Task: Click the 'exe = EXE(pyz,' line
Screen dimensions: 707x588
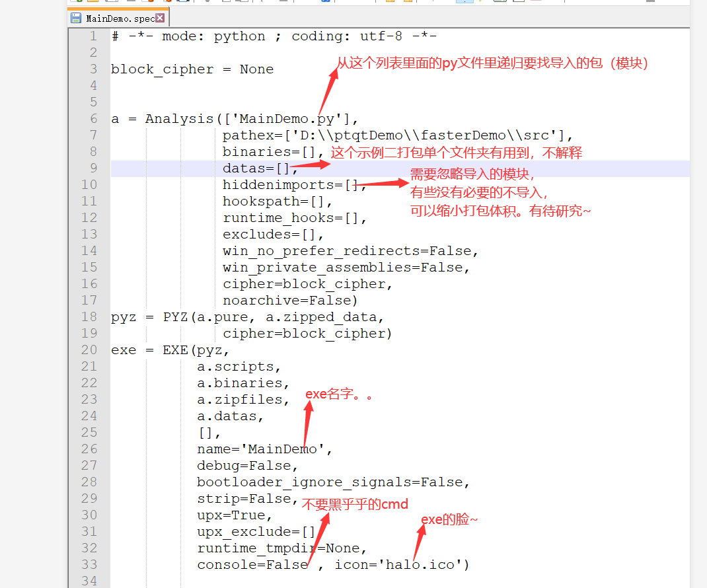Action: [170, 350]
